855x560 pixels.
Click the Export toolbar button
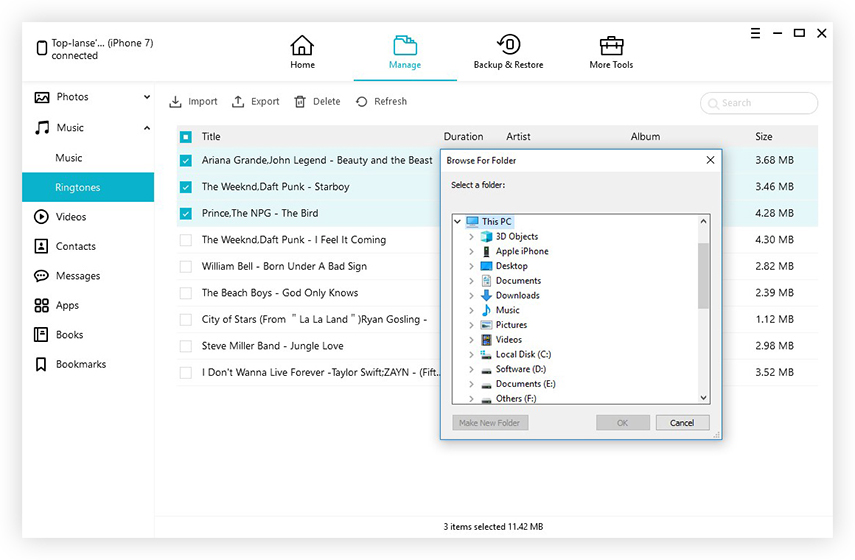coord(256,101)
